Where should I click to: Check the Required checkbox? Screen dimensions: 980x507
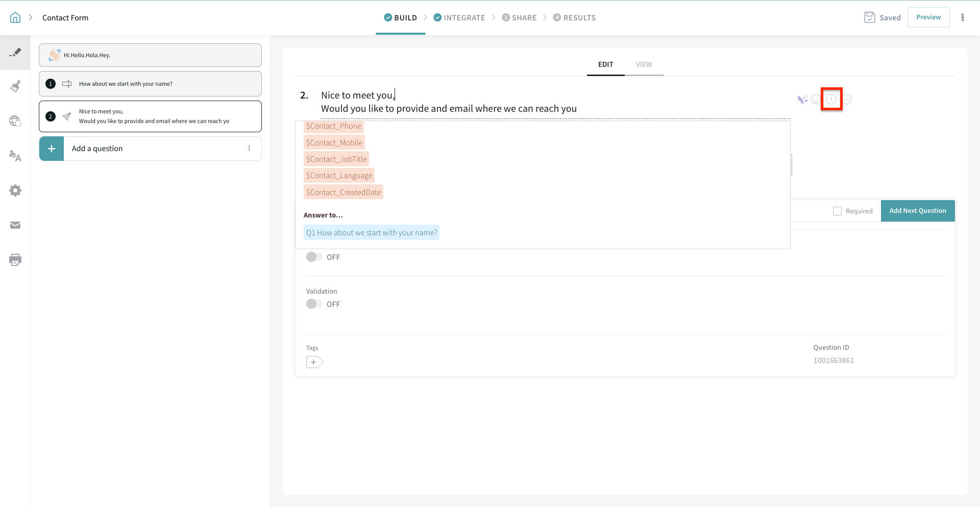click(x=837, y=211)
